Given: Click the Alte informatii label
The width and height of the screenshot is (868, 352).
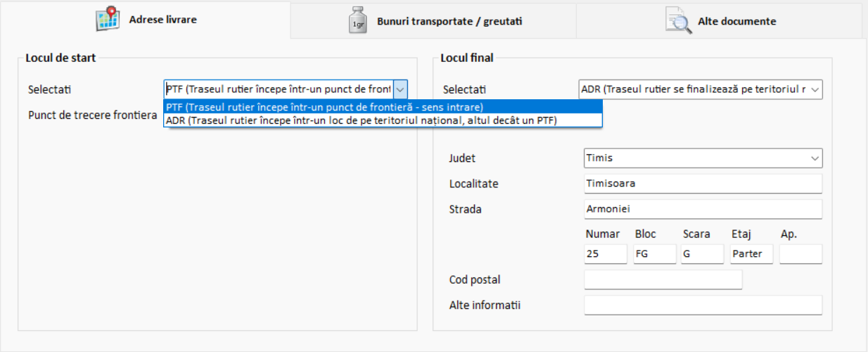Looking at the screenshot, I should pos(485,305).
